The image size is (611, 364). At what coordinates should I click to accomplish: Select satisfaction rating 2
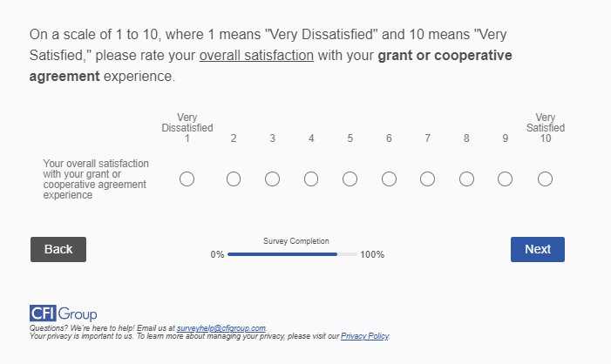click(x=234, y=179)
